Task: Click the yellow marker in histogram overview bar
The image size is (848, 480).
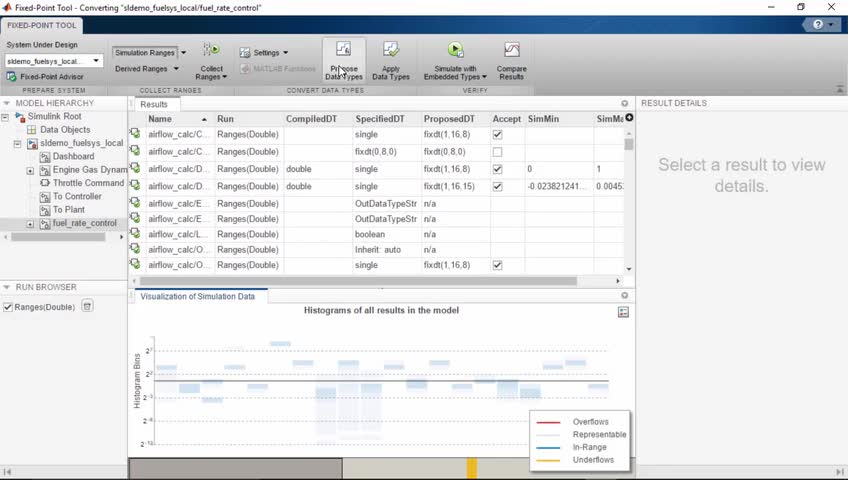Action: [x=472, y=468]
